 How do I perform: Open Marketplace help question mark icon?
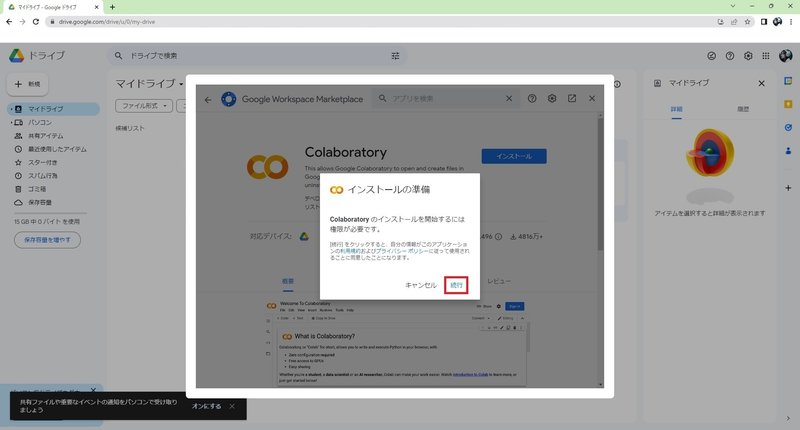532,98
